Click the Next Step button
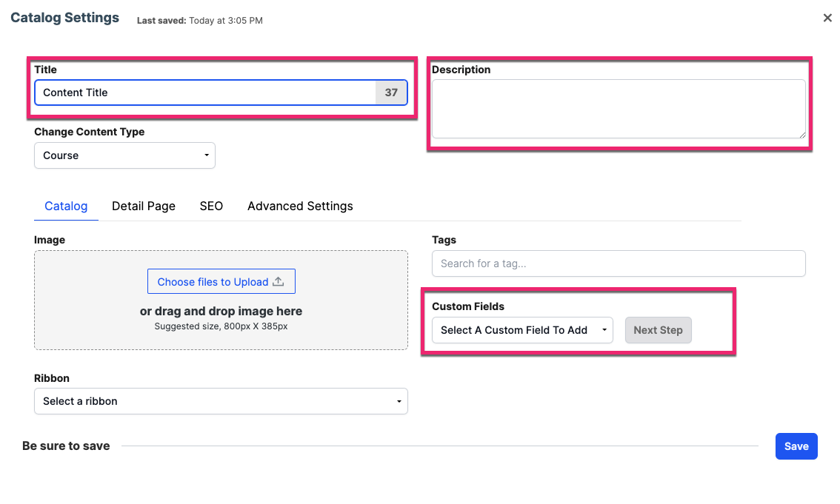The height and width of the screenshot is (504, 840). click(658, 330)
